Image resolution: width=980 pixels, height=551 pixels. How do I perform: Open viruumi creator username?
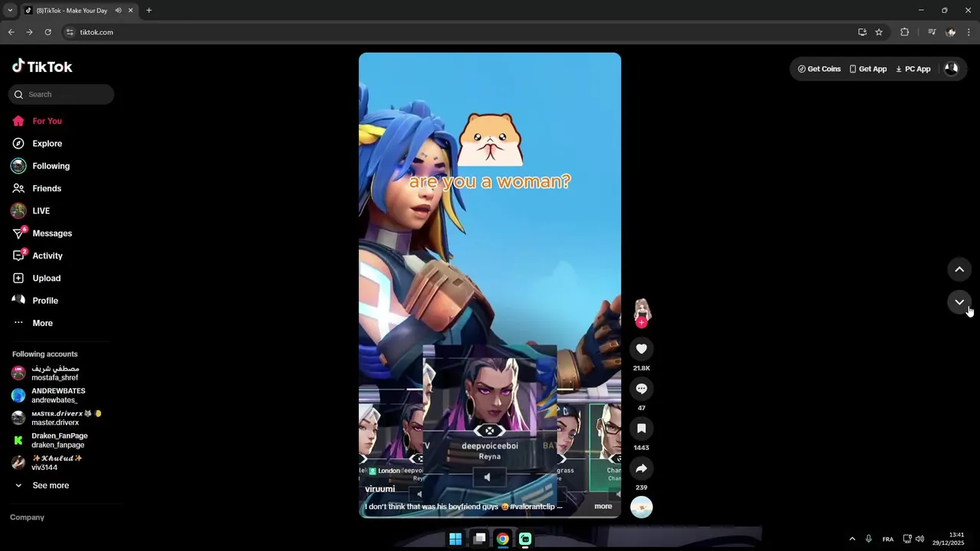pyautogui.click(x=380, y=489)
